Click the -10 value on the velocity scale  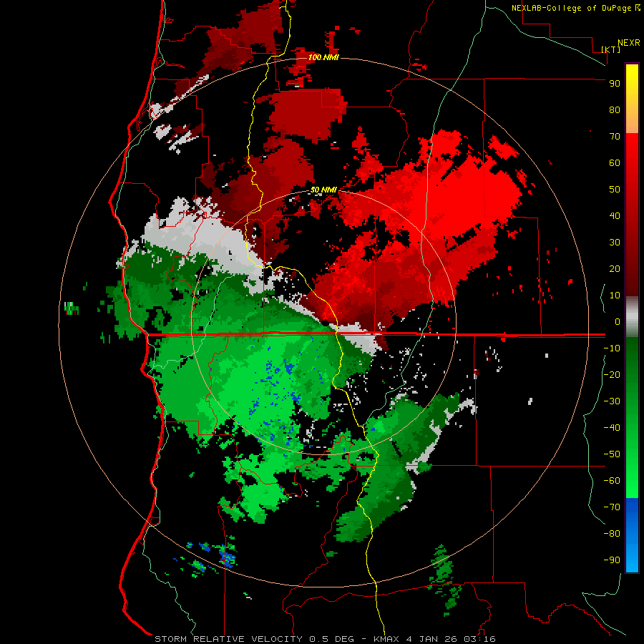pos(612,348)
